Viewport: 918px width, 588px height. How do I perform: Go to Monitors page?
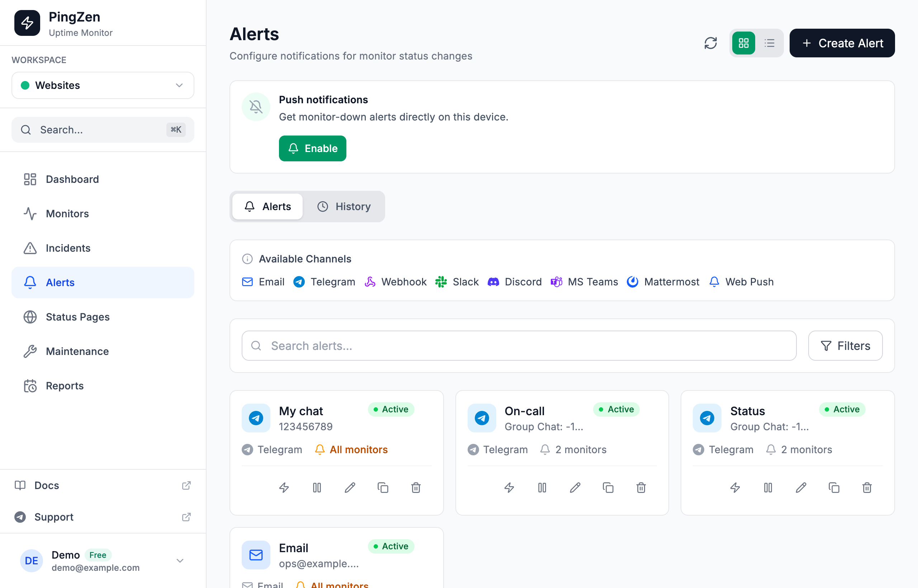(103, 213)
